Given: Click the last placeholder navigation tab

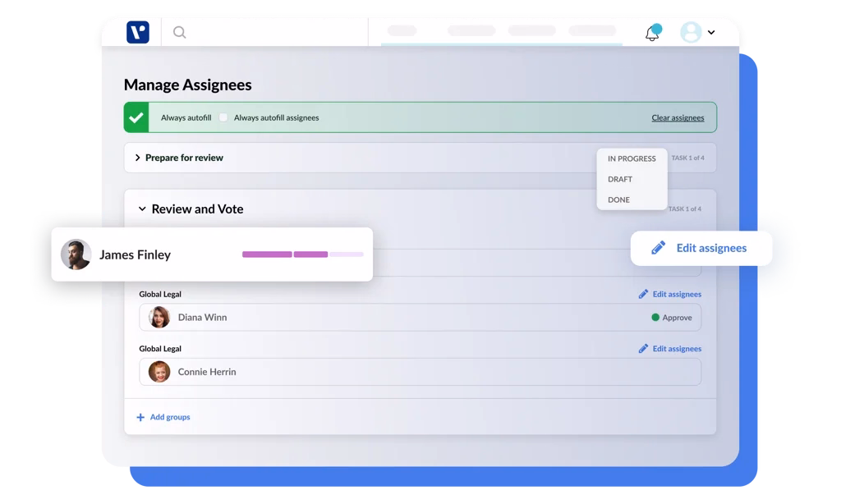Looking at the screenshot, I should (x=592, y=30).
